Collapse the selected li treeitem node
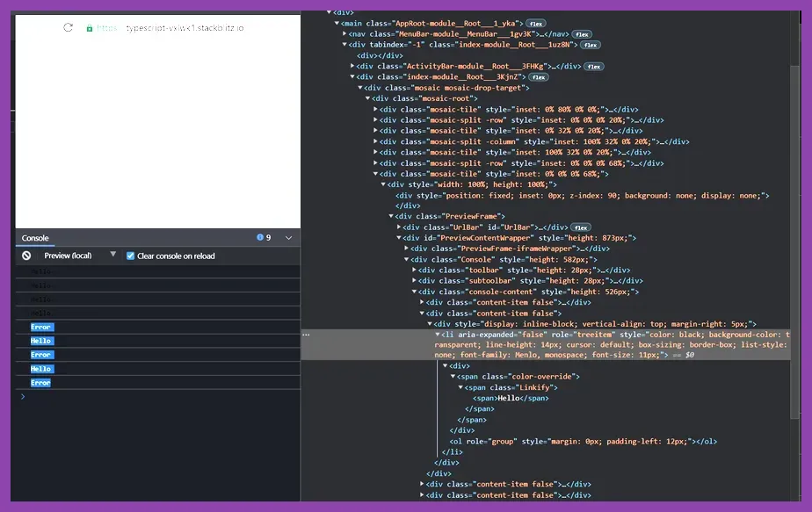Viewport: 812px width, 512px height. (438, 335)
